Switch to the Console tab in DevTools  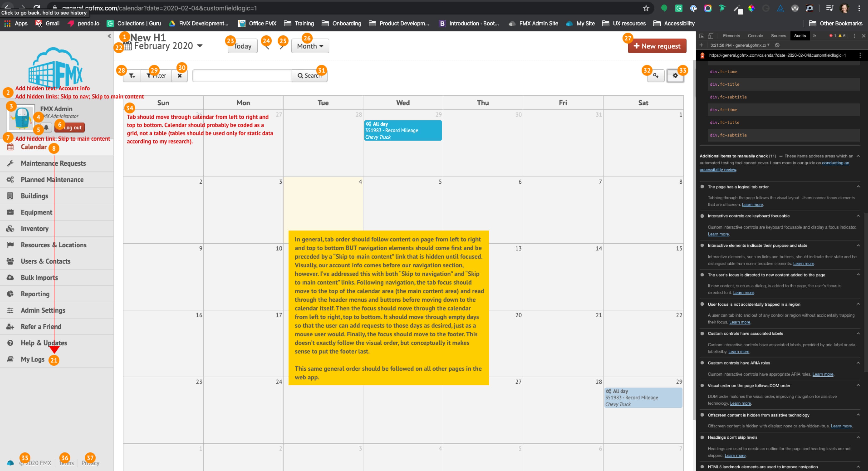(x=755, y=36)
